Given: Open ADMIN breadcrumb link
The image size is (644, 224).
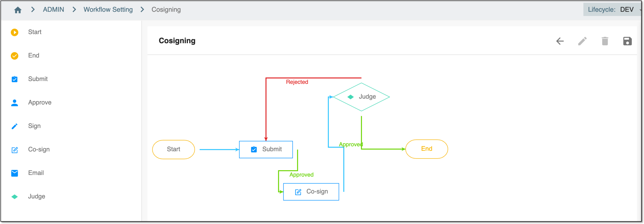Looking at the screenshot, I should click(x=53, y=10).
